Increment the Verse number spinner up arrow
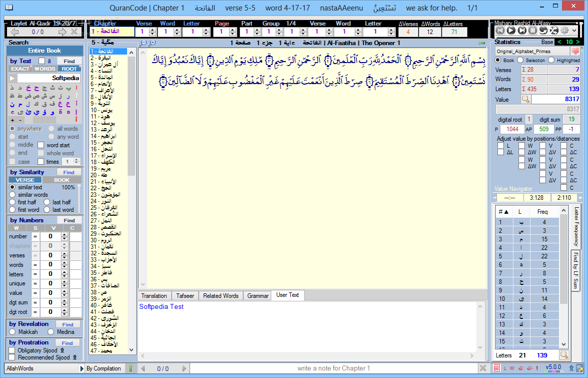This screenshot has height=378, width=588. pos(153,30)
